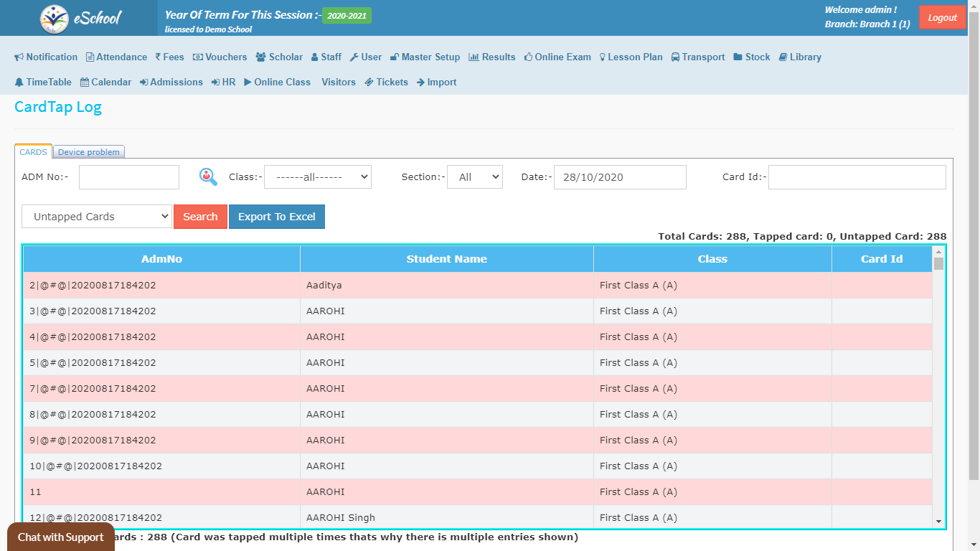This screenshot has height=551, width=980.
Task: Expand the Section dropdown showing All
Action: [x=474, y=177]
